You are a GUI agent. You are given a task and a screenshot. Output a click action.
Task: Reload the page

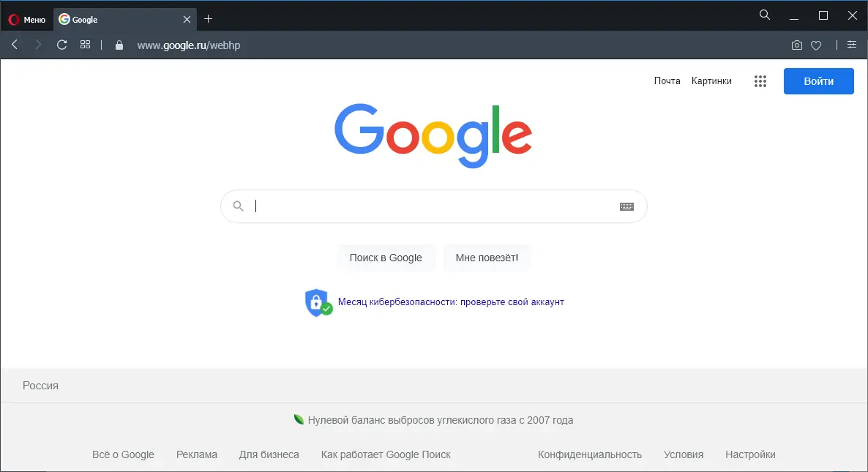[x=62, y=45]
